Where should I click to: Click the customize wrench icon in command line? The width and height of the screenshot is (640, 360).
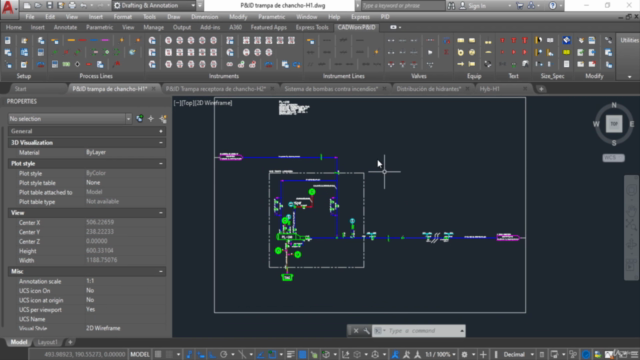pyautogui.click(x=366, y=331)
